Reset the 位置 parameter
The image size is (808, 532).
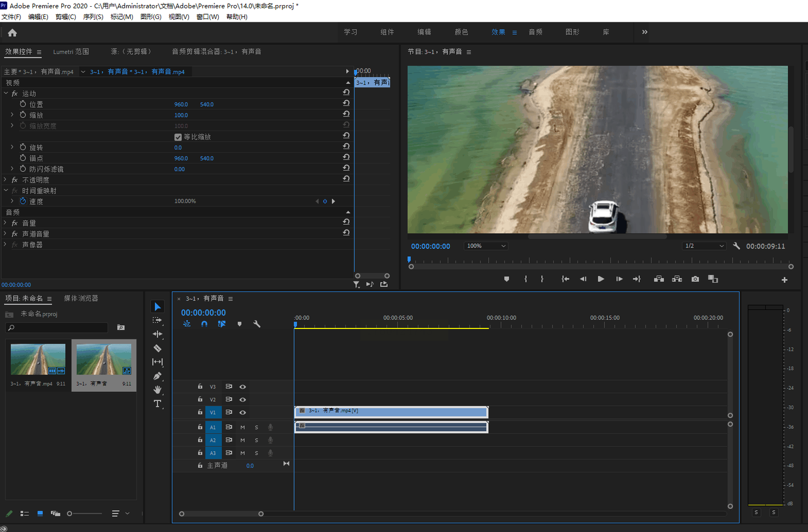point(346,104)
